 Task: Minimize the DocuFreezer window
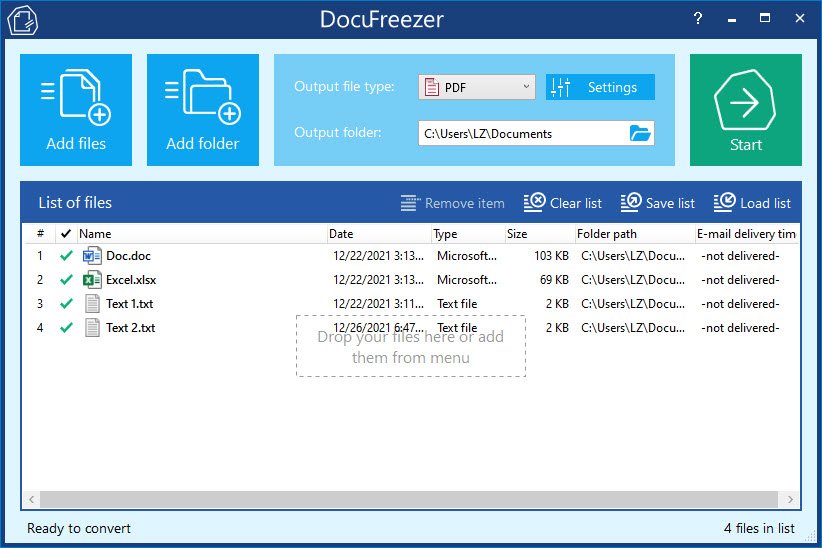pyautogui.click(x=732, y=19)
